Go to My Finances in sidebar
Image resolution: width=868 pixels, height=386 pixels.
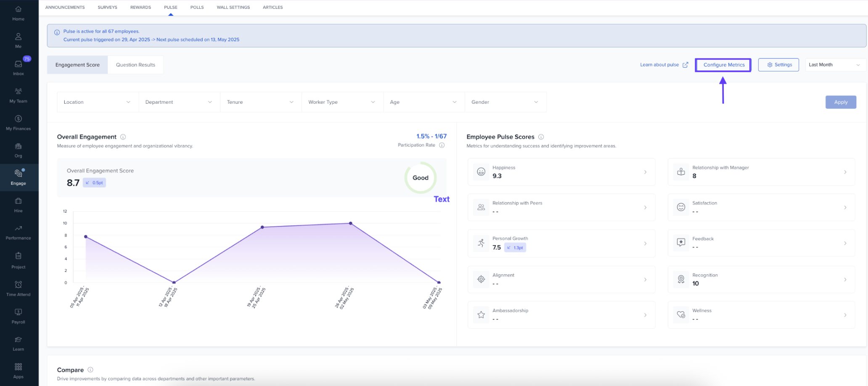pos(19,119)
